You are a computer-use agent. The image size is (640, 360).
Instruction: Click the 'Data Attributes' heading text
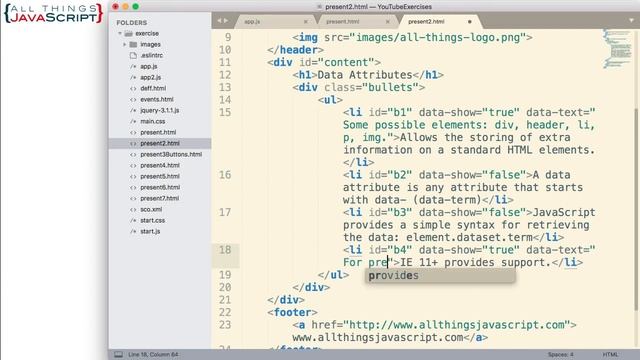tap(365, 75)
